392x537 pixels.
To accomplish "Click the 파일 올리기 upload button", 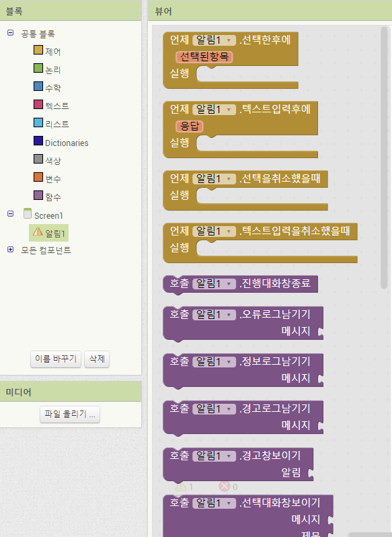I will click(x=70, y=414).
